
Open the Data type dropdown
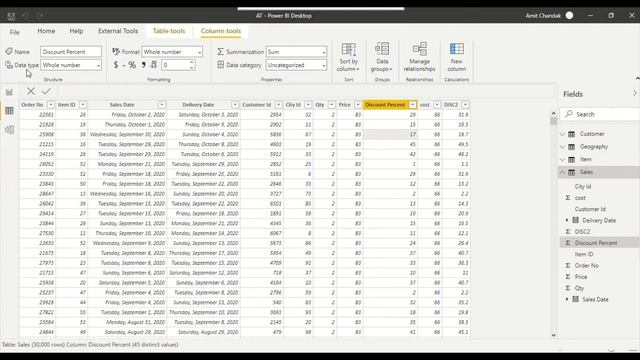tap(98, 65)
